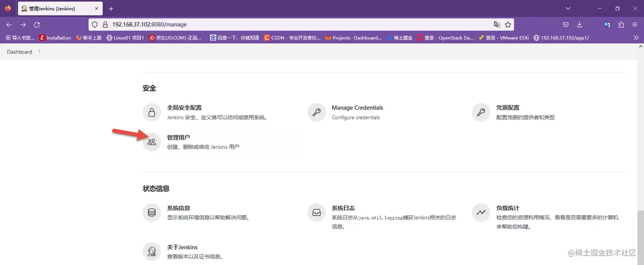The image size is (644, 265).
Task: Open the downloads panel icon
Action: click(579, 25)
